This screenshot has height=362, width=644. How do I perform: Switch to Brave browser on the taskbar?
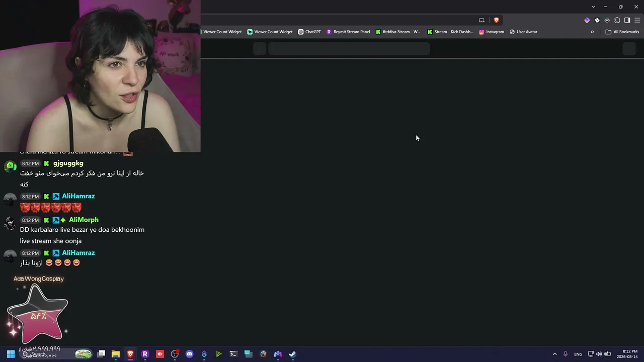130,354
